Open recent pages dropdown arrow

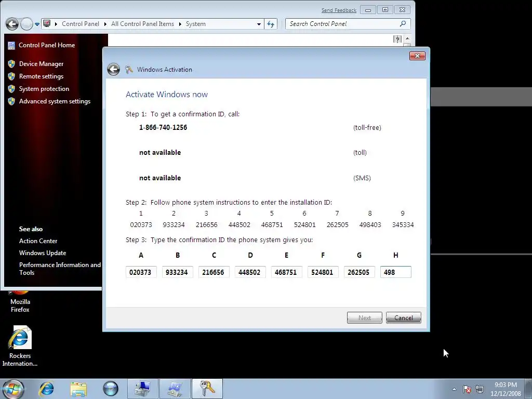pos(37,24)
